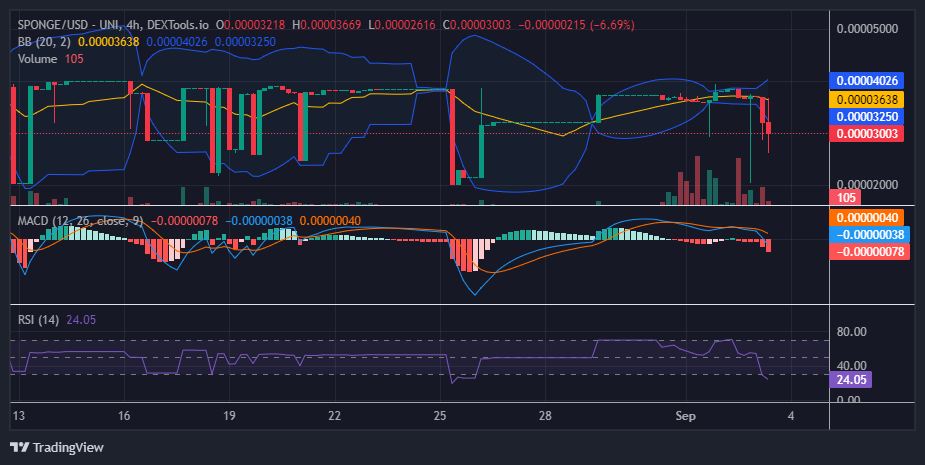Click the low price L0.00002616 value
This screenshot has height=465, width=925.
pyautogui.click(x=401, y=25)
